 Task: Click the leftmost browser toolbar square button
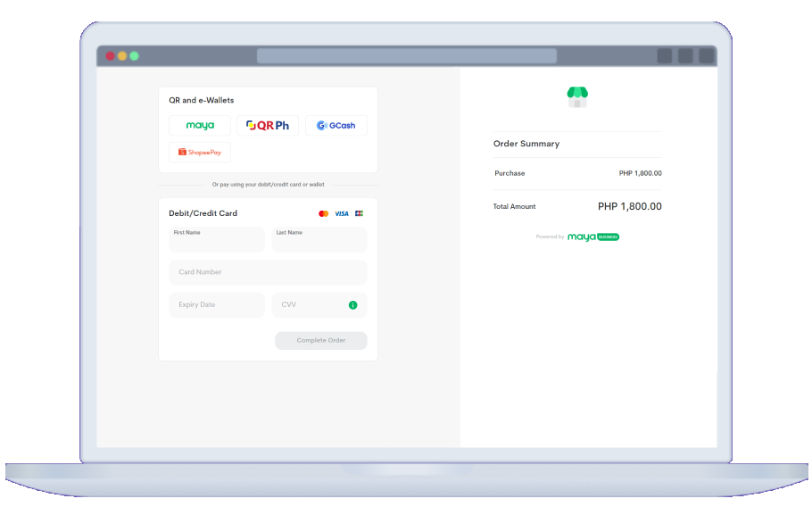click(x=665, y=56)
